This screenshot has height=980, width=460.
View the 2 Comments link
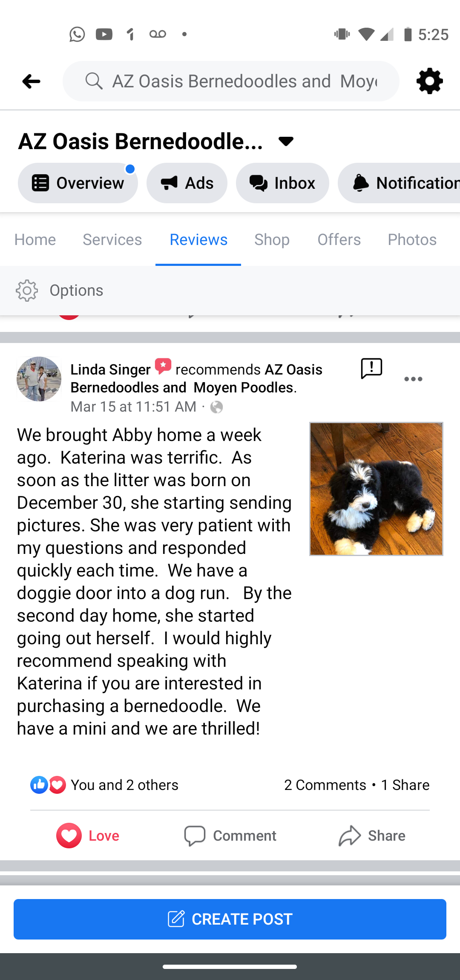coord(325,785)
